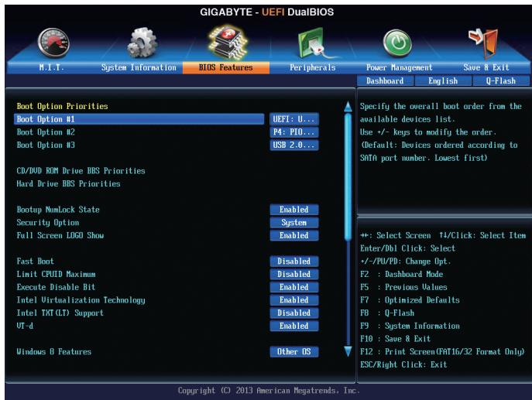The height and width of the screenshot is (400, 532).
Task: Click the F5 Previous Values hint
Action: [403, 287]
